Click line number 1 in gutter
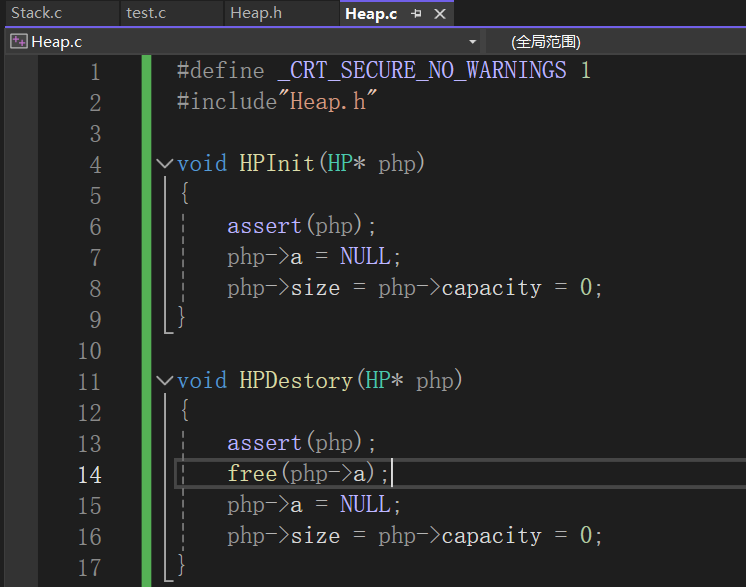Viewport: 746px width, 587px height. 95,72
